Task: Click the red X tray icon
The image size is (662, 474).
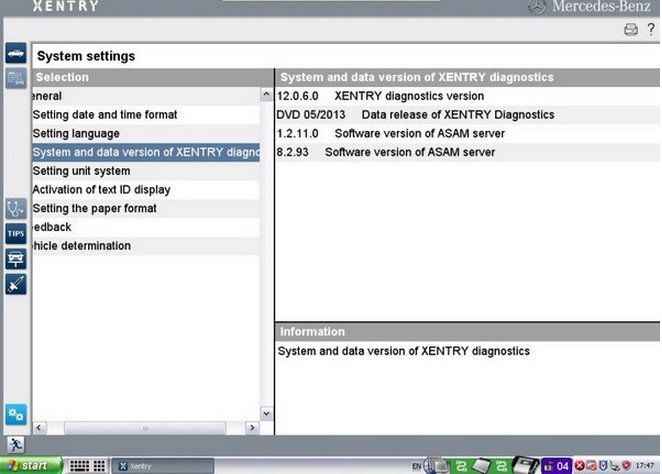Action: [580, 466]
